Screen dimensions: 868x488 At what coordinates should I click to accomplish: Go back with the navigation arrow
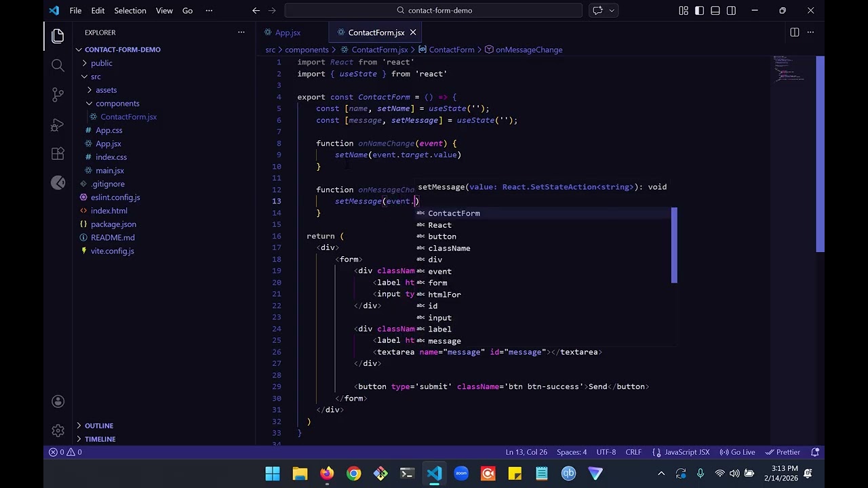[x=256, y=10]
